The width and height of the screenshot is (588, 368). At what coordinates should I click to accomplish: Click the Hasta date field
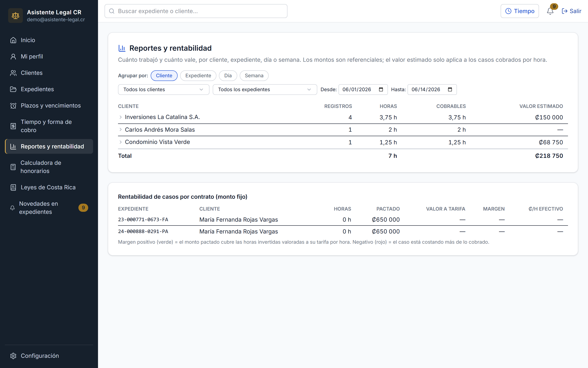click(x=432, y=89)
